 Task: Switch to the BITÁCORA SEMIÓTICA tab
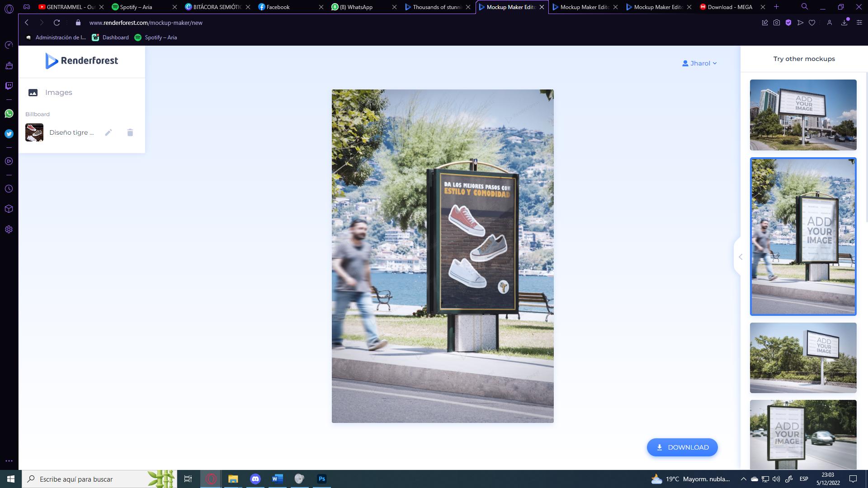point(217,7)
